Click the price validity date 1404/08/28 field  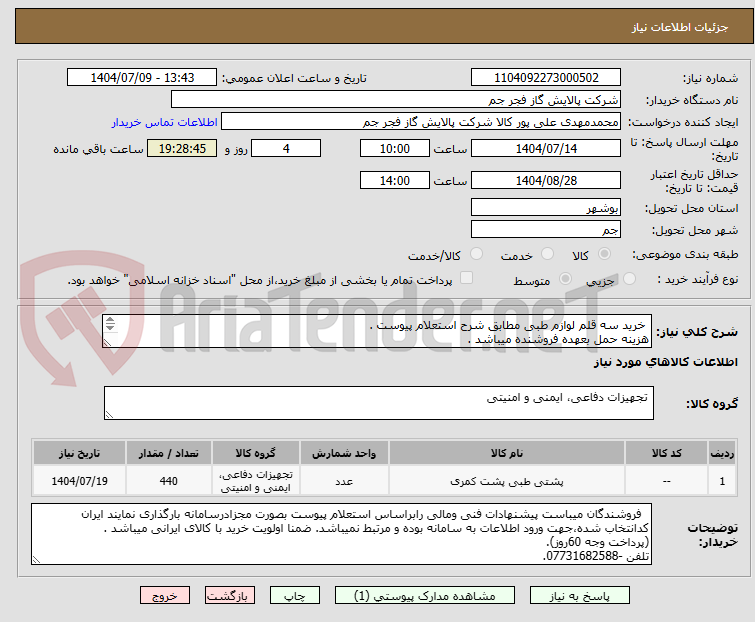[546, 181]
